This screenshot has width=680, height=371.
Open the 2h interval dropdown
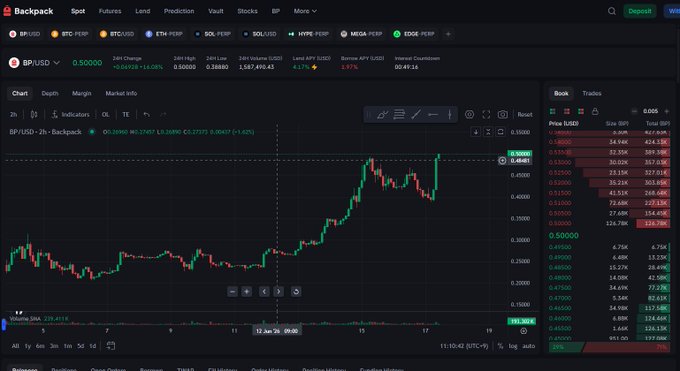tap(13, 115)
